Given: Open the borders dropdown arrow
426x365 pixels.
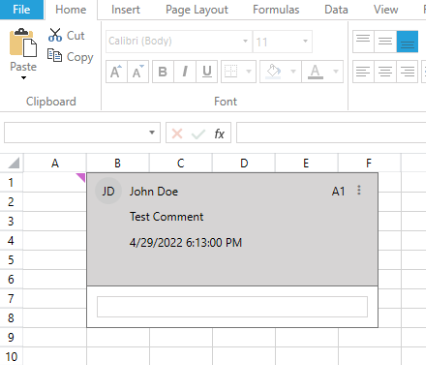Looking at the screenshot, I should 248,71.
